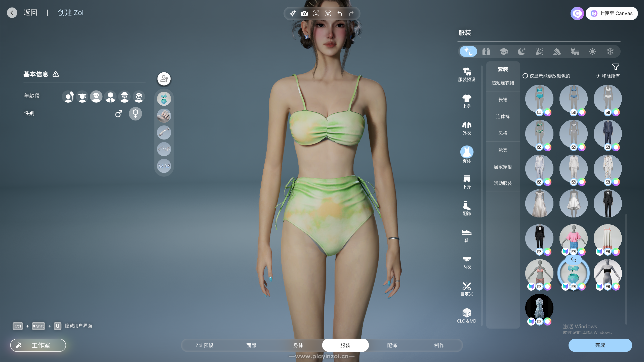Viewport: 644px width, 362px height.
Task: Expand the 居家穿搭 subcategory
Action: click(x=503, y=167)
